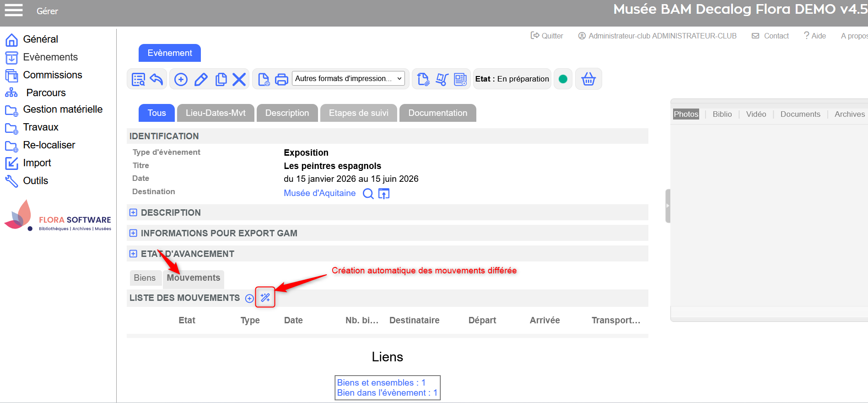Viewport: 868px width, 403px height.
Task: Expand the ETAT D'AVANCEMENT section
Action: 133,254
